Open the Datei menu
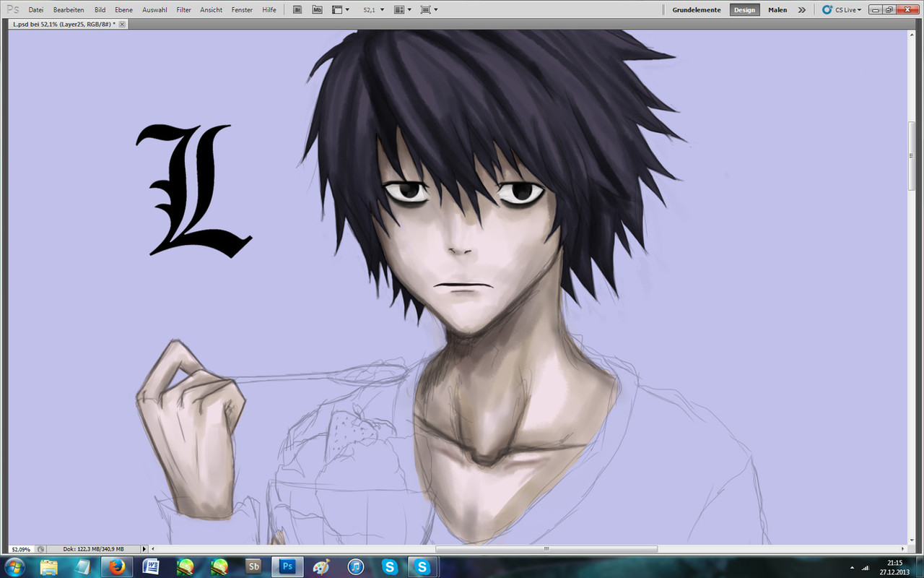 pos(36,10)
